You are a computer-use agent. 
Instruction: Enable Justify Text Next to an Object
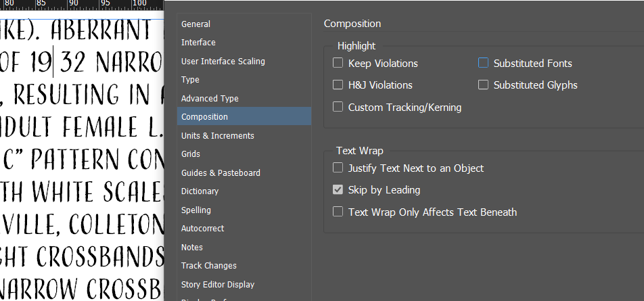tap(338, 168)
